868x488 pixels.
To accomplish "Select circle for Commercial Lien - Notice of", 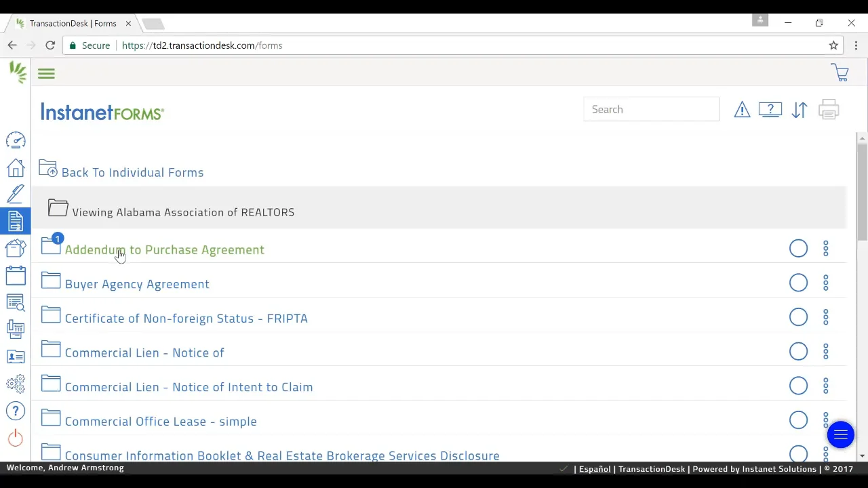I will click(x=798, y=352).
